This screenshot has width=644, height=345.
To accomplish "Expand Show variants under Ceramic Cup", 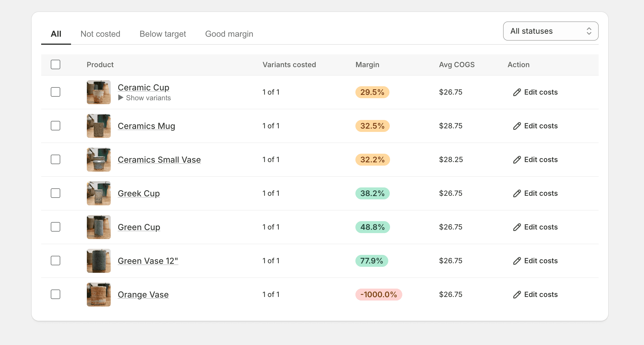I will [144, 98].
